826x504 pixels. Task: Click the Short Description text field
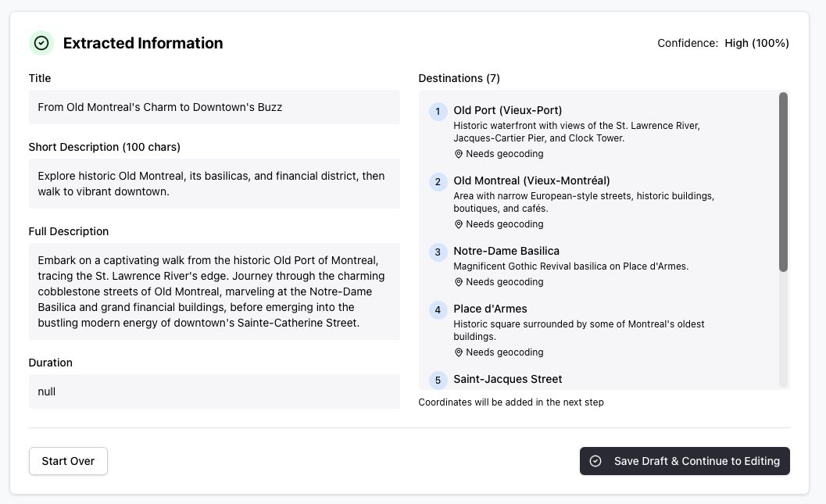tap(213, 184)
